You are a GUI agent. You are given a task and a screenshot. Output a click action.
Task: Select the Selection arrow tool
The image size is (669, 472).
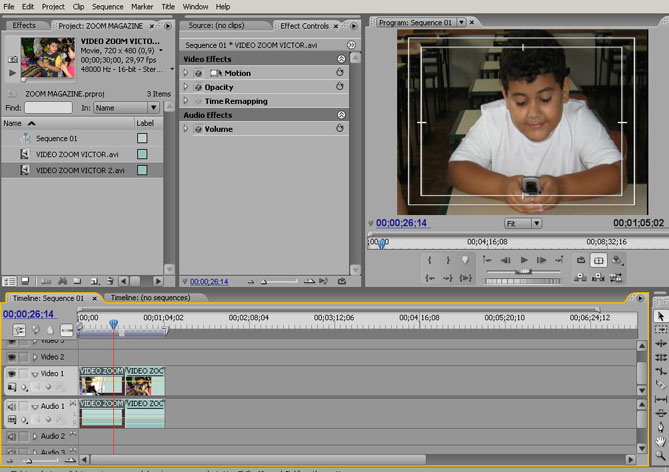[660, 316]
